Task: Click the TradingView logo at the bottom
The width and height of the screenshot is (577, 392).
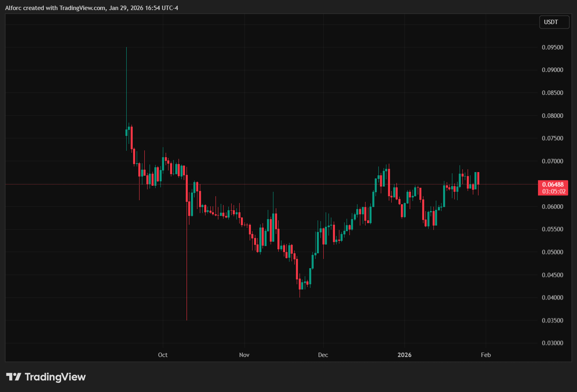Action: pyautogui.click(x=46, y=377)
